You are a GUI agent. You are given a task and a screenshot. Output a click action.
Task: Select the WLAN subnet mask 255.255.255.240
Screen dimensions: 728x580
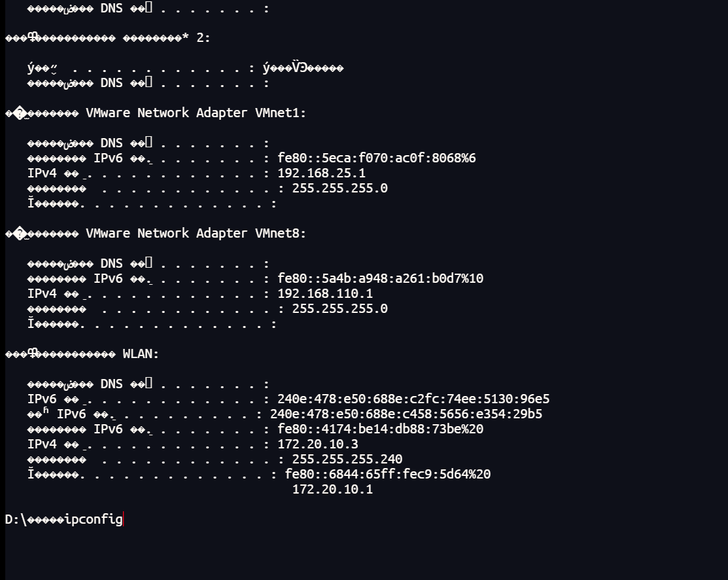pos(347,460)
